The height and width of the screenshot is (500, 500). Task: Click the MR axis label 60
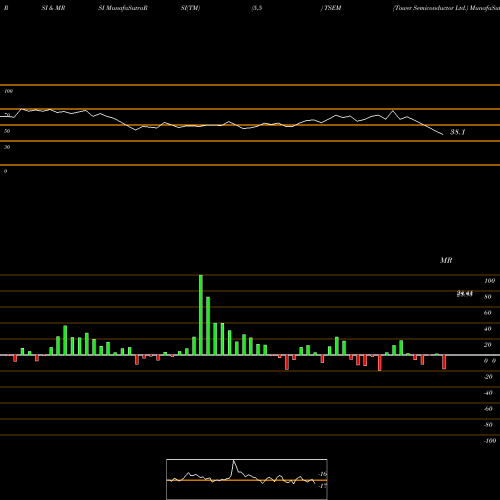pyautogui.click(x=488, y=313)
